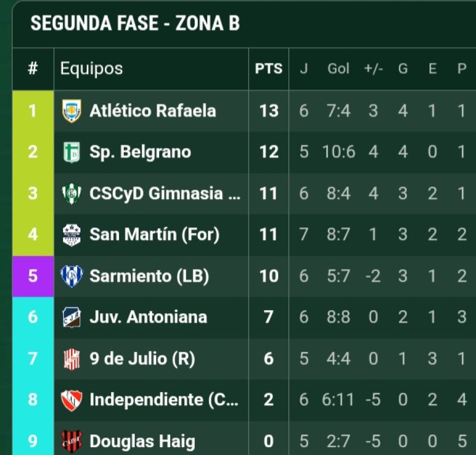
Task: Click the Juv. Antoniana team badge
Action: pos(71,317)
